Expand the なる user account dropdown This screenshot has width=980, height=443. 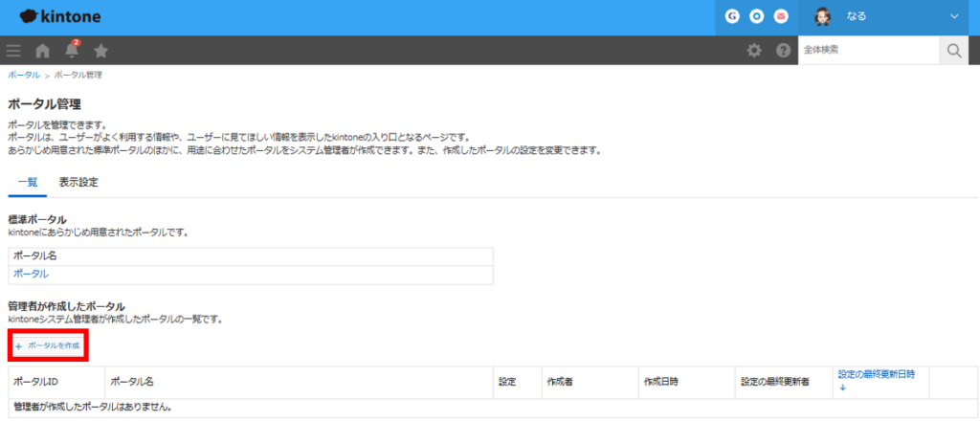click(953, 17)
